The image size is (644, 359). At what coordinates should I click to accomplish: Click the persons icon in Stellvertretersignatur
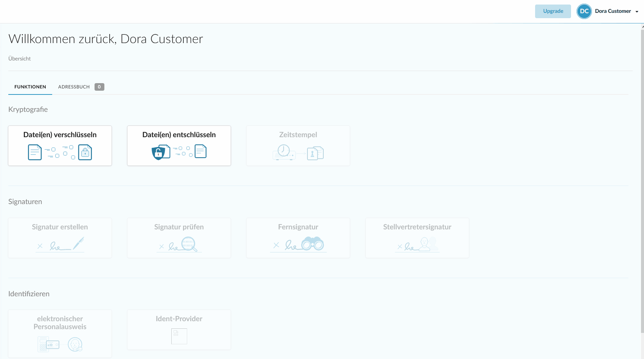pos(428,244)
